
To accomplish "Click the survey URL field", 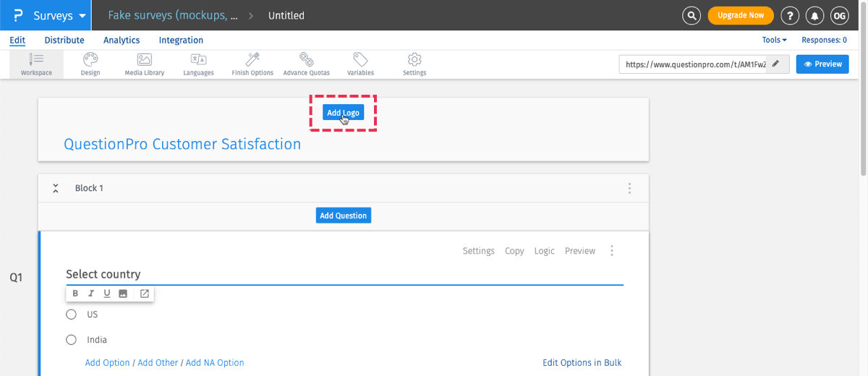I will tap(694, 64).
